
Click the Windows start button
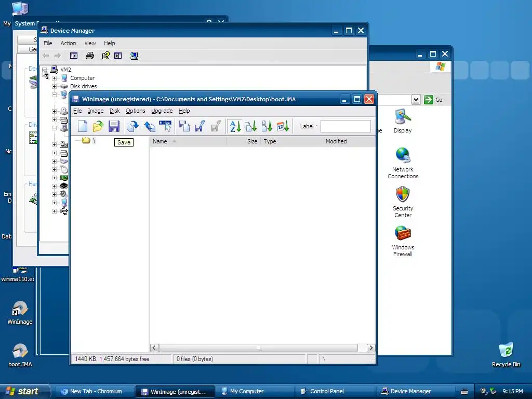24,391
